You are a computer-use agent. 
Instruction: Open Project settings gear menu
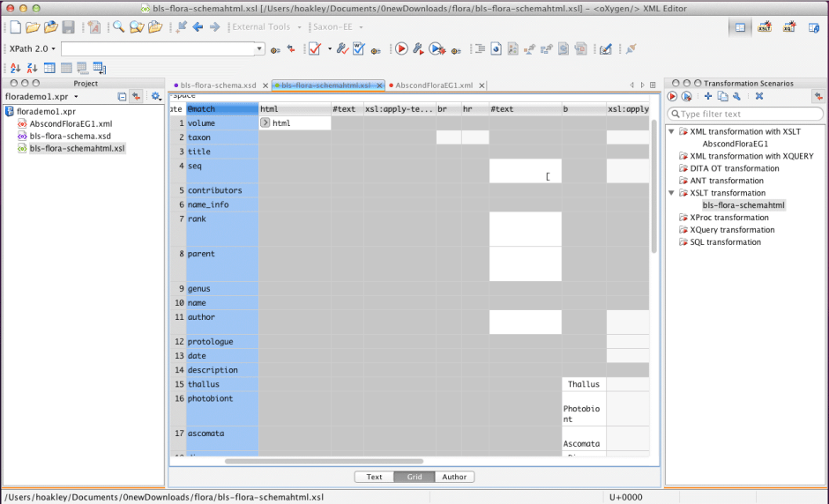tap(156, 96)
